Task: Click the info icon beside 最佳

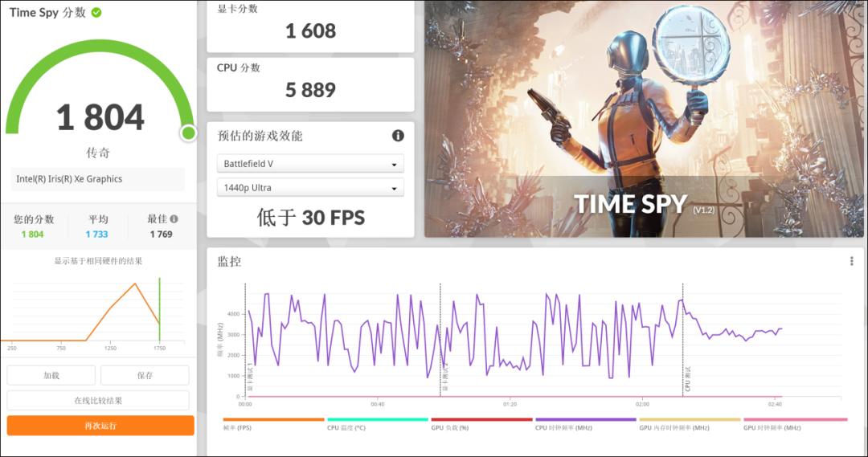Action: coord(174,219)
